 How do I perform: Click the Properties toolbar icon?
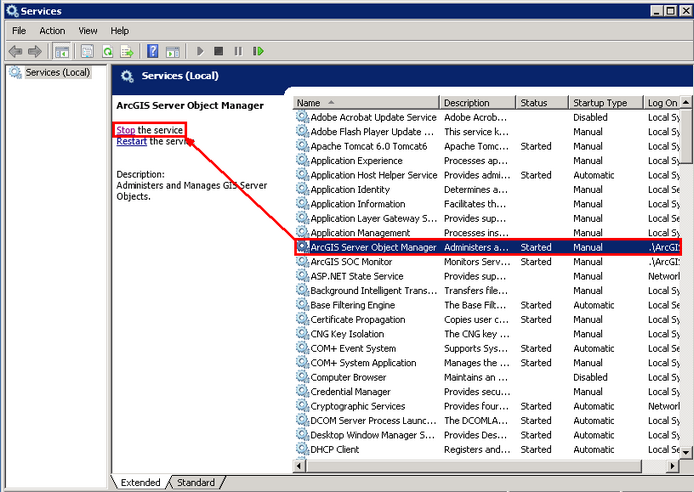[x=88, y=51]
